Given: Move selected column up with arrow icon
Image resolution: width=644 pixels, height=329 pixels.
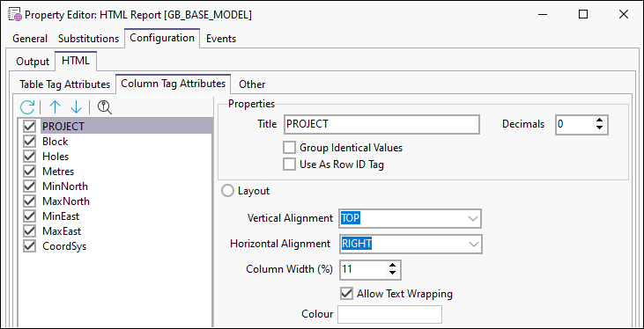Looking at the screenshot, I should point(55,107).
